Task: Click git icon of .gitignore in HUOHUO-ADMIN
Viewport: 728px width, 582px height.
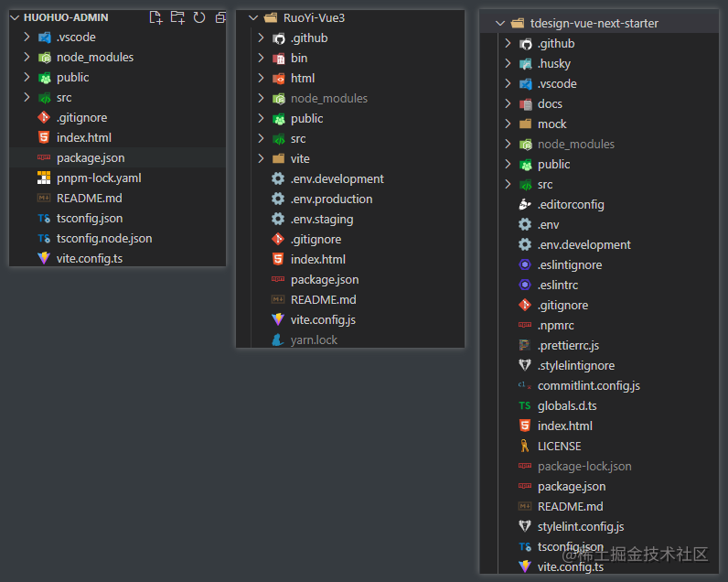Action: [x=44, y=117]
